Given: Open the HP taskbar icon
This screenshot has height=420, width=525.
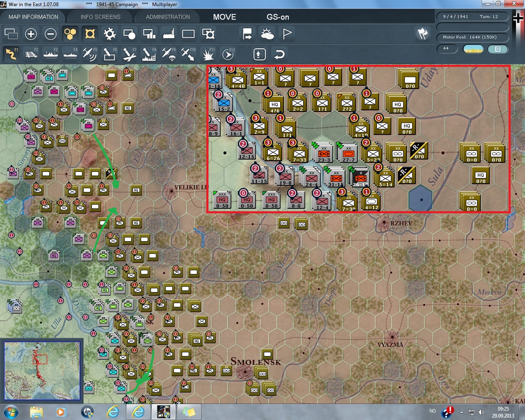Looking at the screenshot, I should click(87, 412).
